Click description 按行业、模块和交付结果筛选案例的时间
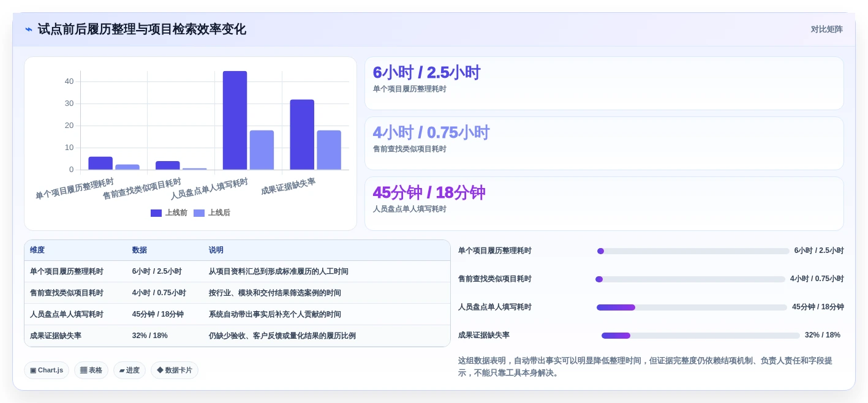The image size is (868, 403). pos(275,293)
